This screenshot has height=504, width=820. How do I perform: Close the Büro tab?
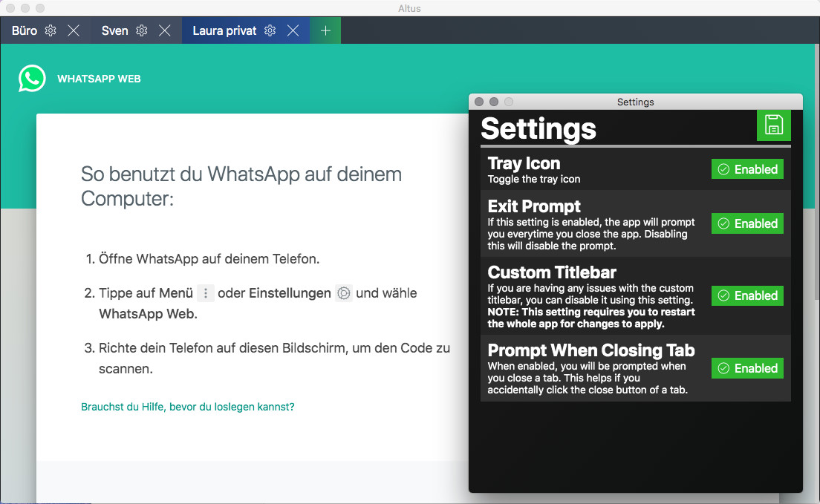click(74, 30)
